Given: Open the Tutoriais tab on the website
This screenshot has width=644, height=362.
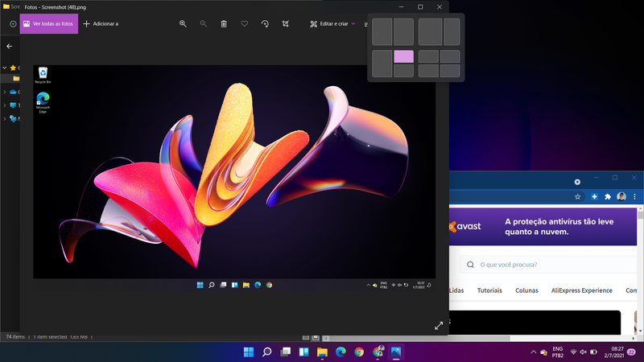Looking at the screenshot, I should [x=489, y=290].
